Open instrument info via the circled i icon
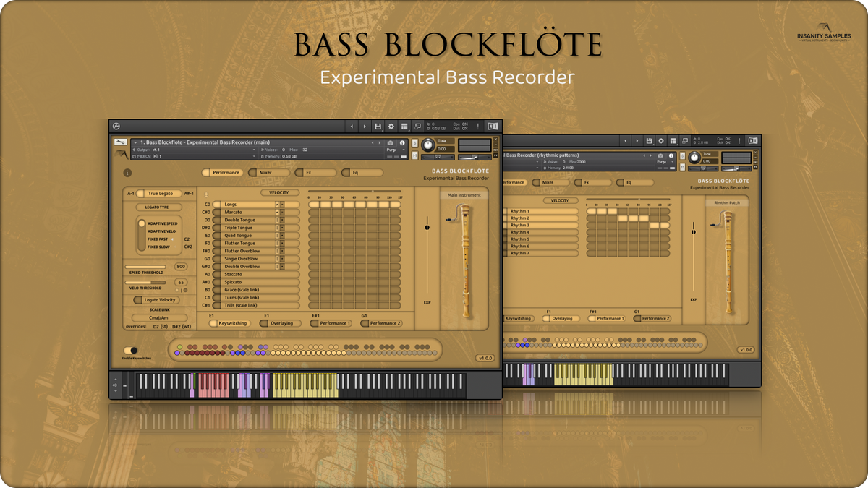Image resolution: width=868 pixels, height=488 pixels. click(402, 143)
